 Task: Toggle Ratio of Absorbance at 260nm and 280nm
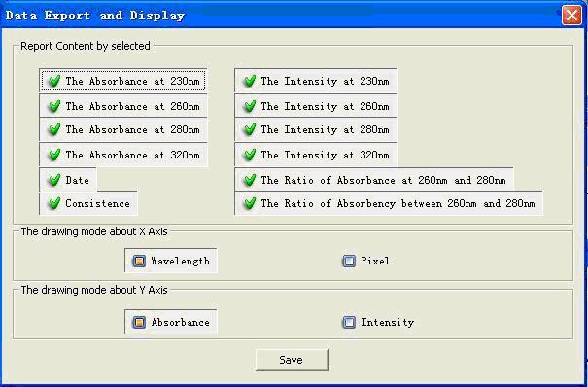(x=374, y=180)
